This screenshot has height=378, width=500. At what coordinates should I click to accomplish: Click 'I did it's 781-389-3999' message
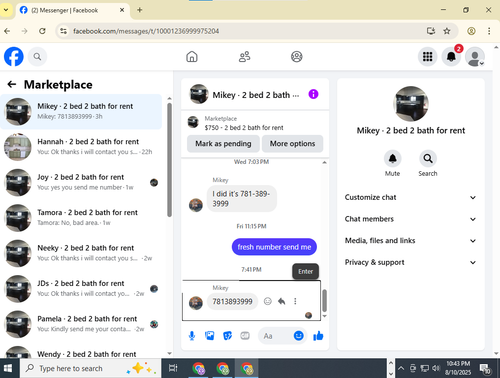[x=241, y=199]
